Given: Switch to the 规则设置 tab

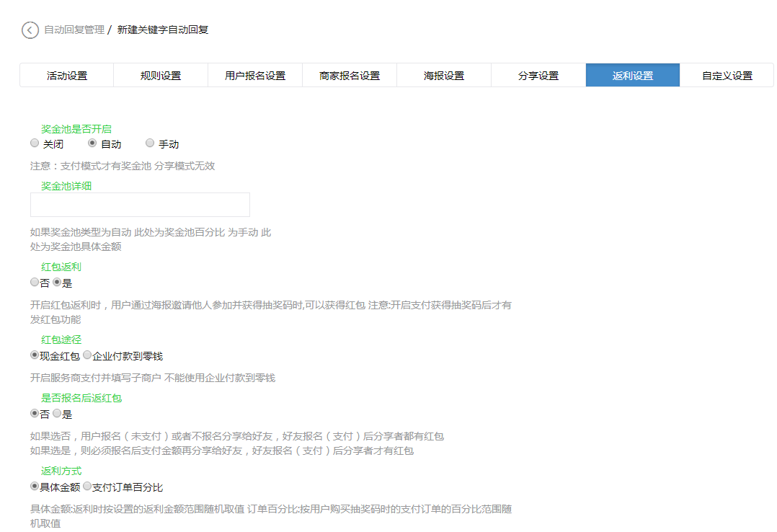Looking at the screenshot, I should click(x=161, y=75).
